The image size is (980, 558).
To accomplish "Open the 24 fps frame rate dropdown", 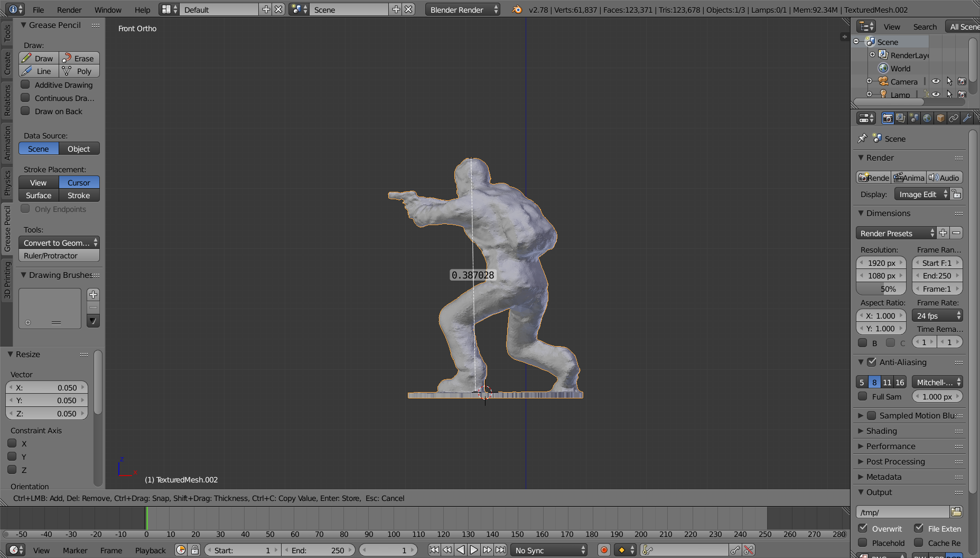I will coord(937,315).
